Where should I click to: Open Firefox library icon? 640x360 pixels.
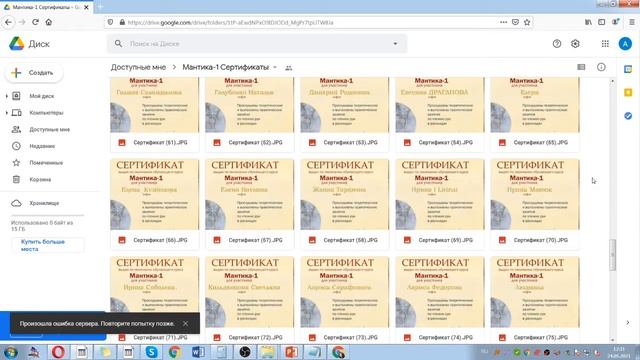pos(588,22)
